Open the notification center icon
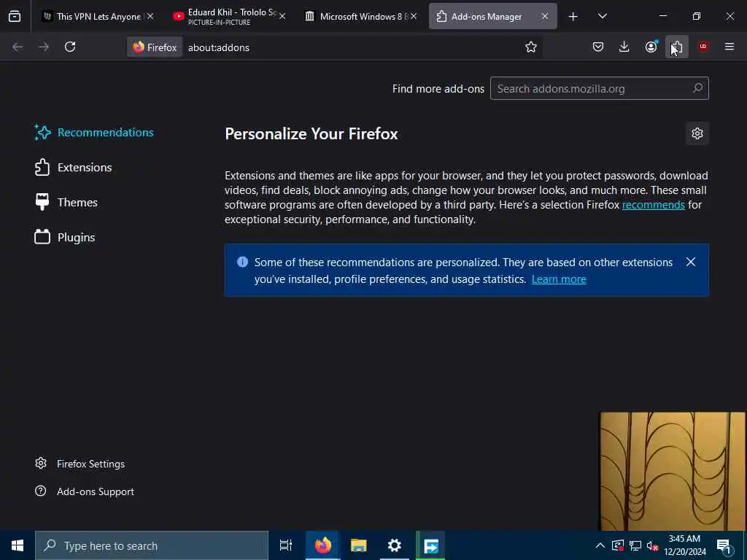This screenshot has width=747, height=560. point(724,546)
